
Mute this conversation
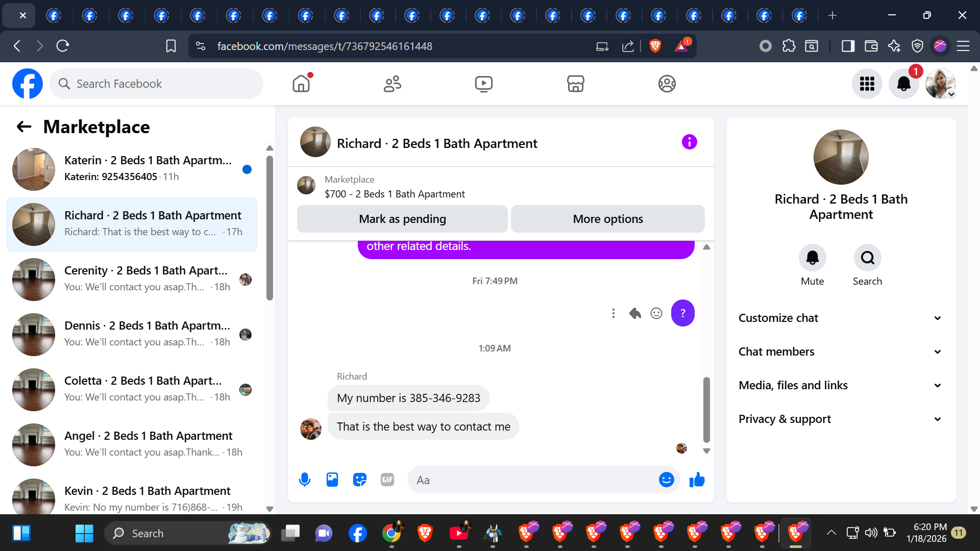pos(812,258)
